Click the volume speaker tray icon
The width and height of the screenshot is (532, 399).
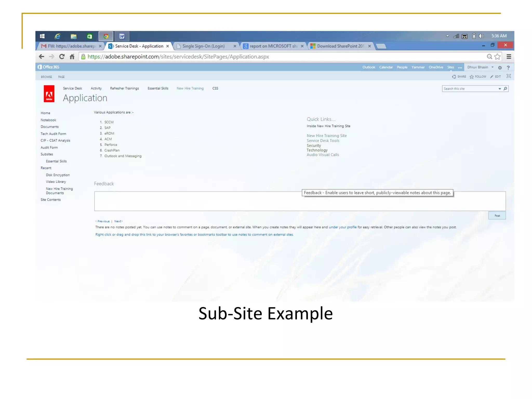[x=481, y=36]
